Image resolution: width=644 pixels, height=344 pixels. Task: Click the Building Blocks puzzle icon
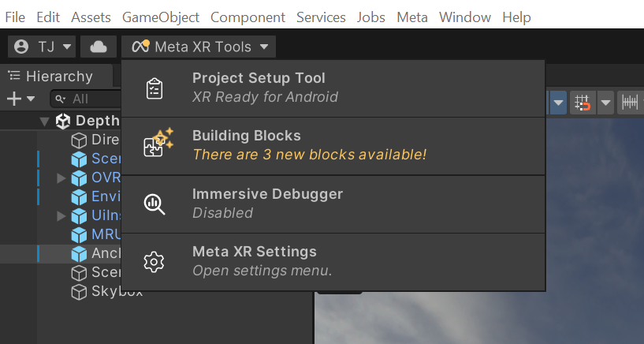pos(156,144)
